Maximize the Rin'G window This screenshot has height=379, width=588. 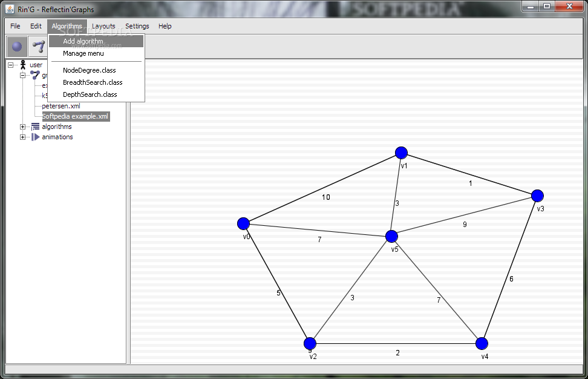click(547, 6)
